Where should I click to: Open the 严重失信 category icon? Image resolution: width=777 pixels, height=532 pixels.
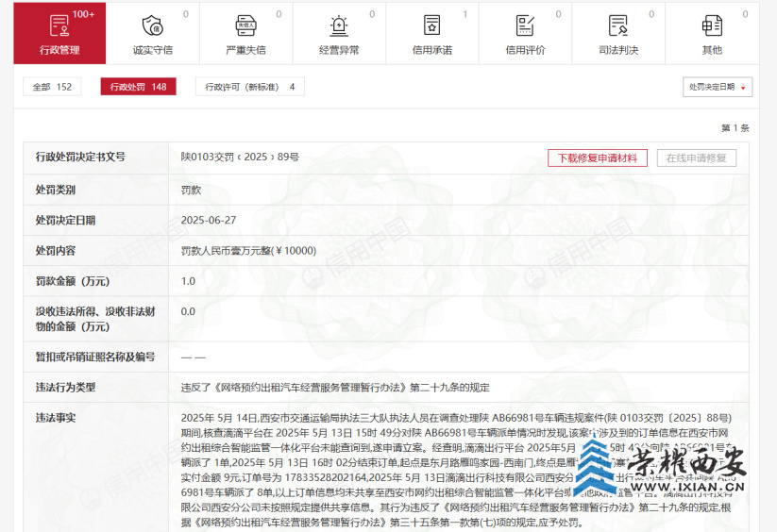click(x=245, y=25)
